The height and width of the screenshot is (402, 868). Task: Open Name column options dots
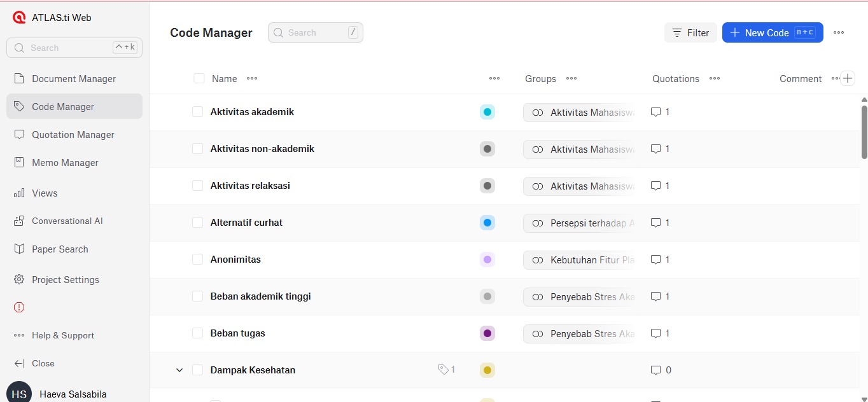click(252, 79)
